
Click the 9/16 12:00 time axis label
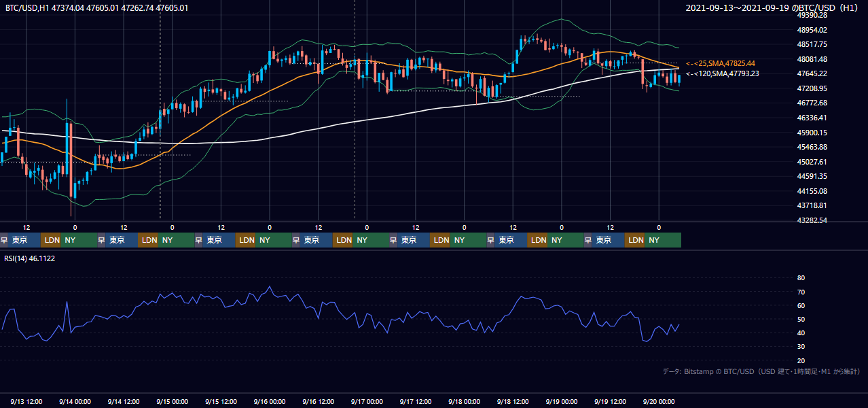[x=319, y=401]
